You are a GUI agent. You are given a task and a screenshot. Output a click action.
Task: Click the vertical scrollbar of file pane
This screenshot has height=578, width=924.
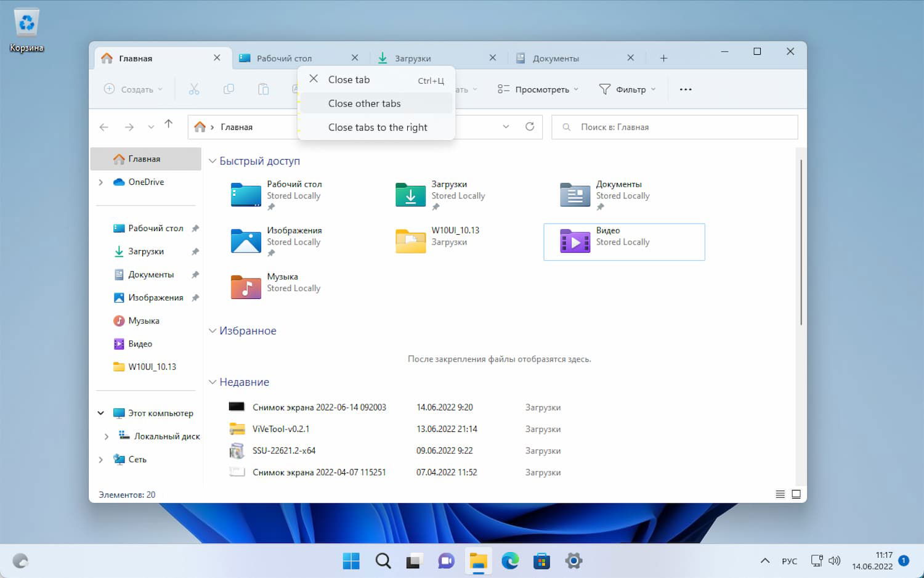(x=801, y=243)
